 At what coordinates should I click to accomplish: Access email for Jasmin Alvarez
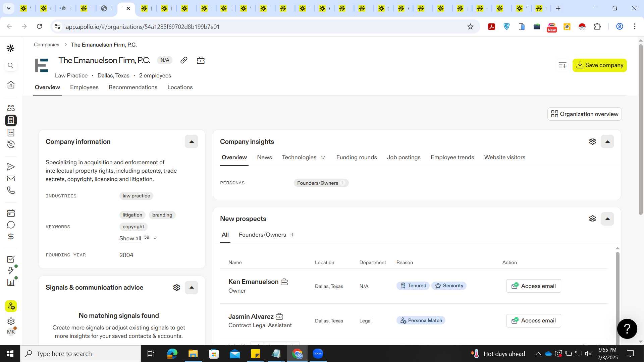pyautogui.click(x=533, y=320)
